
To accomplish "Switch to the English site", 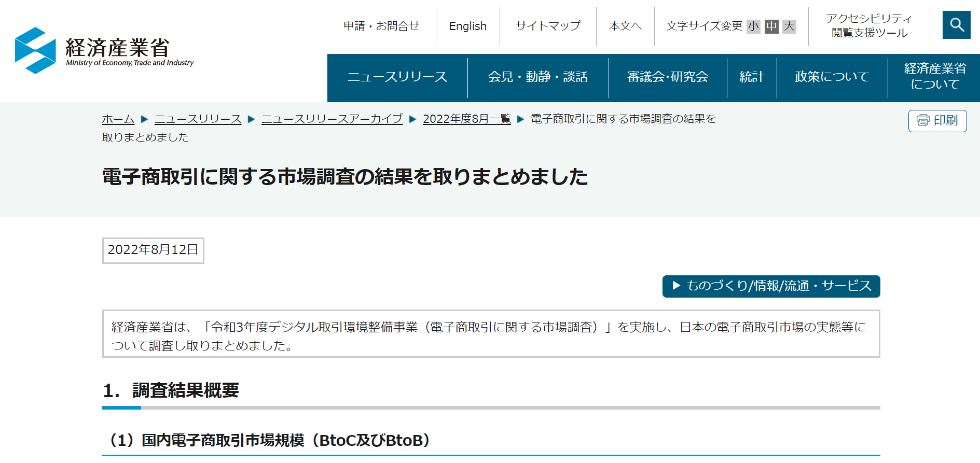I will click(467, 26).
